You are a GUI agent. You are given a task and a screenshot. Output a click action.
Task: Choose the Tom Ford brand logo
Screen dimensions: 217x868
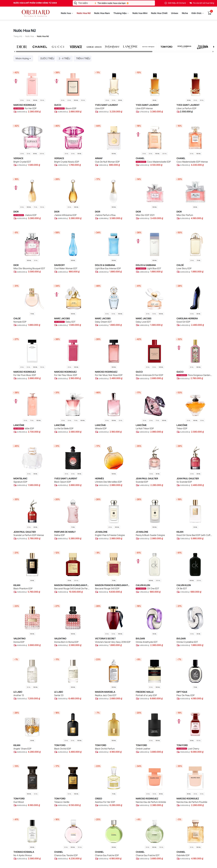166,47
